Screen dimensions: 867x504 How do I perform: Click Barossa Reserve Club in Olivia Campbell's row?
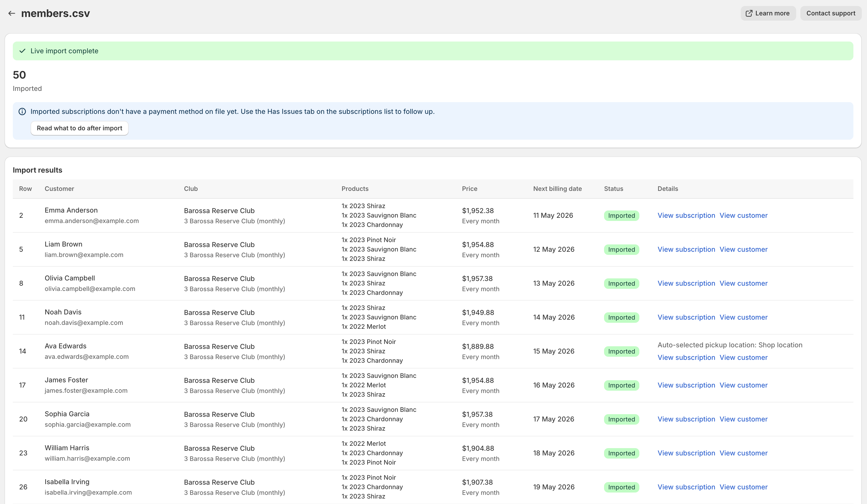pyautogui.click(x=219, y=279)
